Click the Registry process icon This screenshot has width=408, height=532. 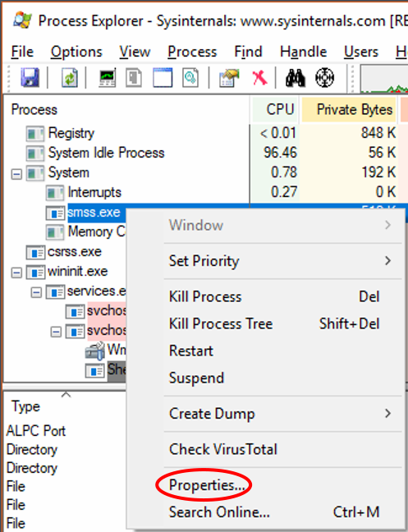pyautogui.click(x=35, y=133)
